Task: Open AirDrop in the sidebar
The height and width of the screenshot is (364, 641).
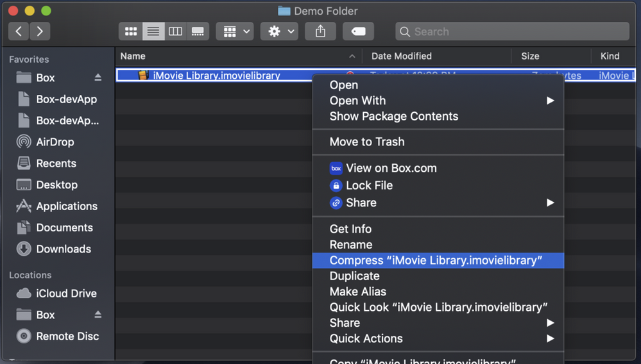Action: coord(46,142)
